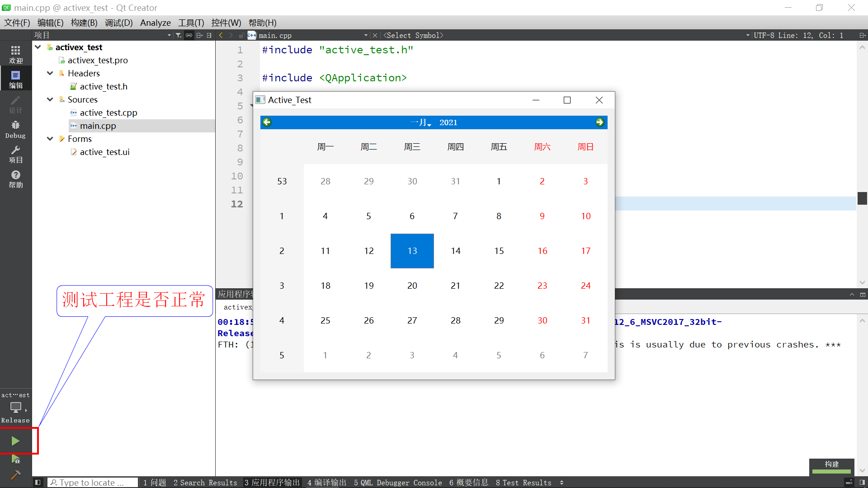
Task: Toggle synchronize with editor link icon
Action: click(x=189, y=35)
